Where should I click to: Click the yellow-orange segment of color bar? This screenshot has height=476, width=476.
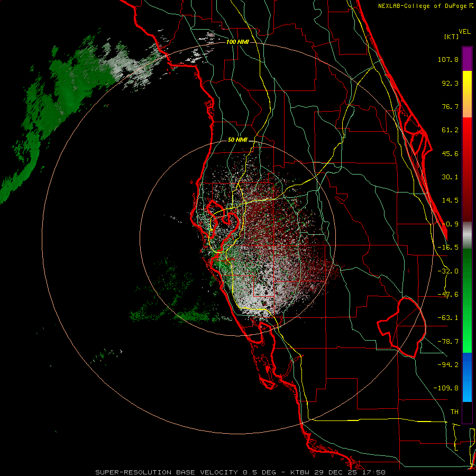coord(467,94)
